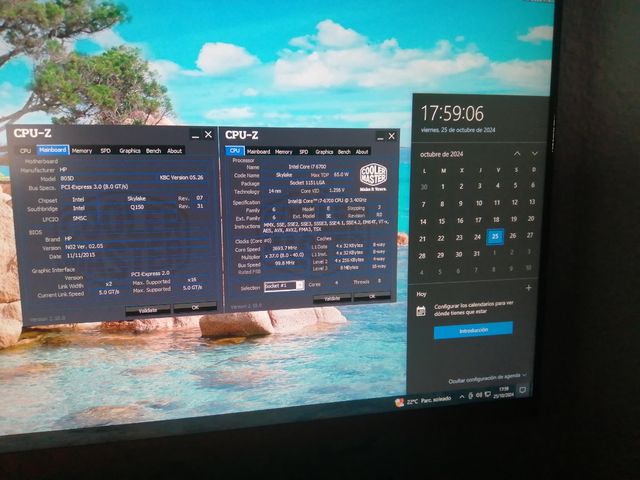This screenshot has height=480, width=640.
Task: Click the Intel Core i7 6700 name field
Action: pos(307,167)
